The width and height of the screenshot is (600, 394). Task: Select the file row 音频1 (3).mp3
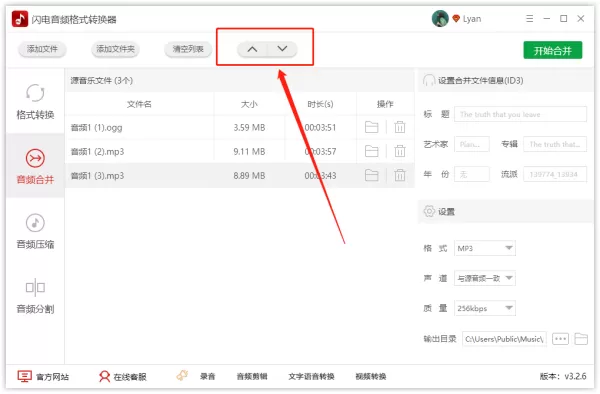click(x=240, y=176)
